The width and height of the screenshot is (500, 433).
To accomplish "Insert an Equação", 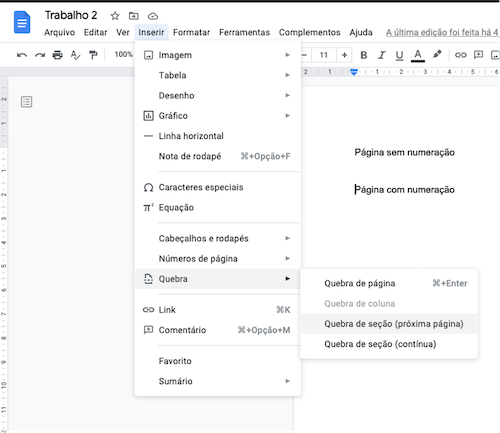I will [x=218, y=208].
